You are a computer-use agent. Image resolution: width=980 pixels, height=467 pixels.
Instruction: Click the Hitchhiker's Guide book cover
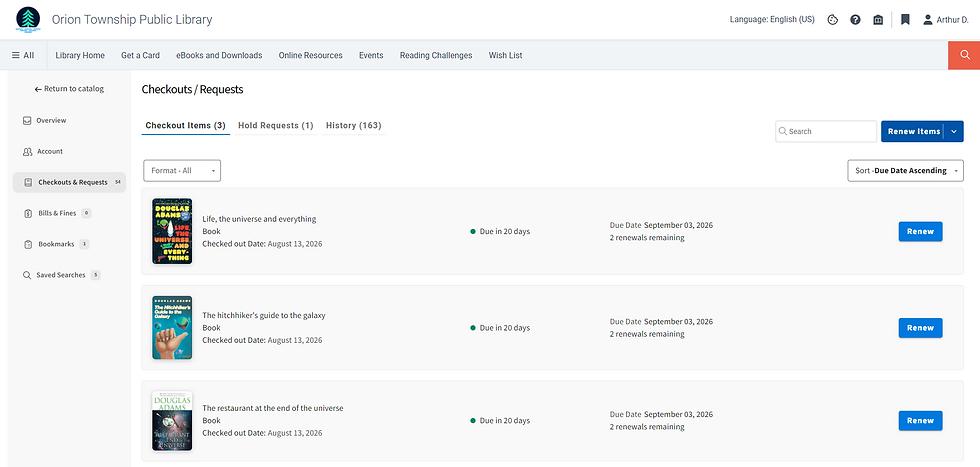(x=172, y=328)
